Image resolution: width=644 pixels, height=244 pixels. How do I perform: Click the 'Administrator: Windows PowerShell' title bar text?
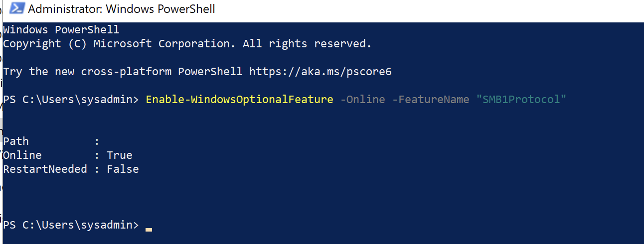click(122, 9)
